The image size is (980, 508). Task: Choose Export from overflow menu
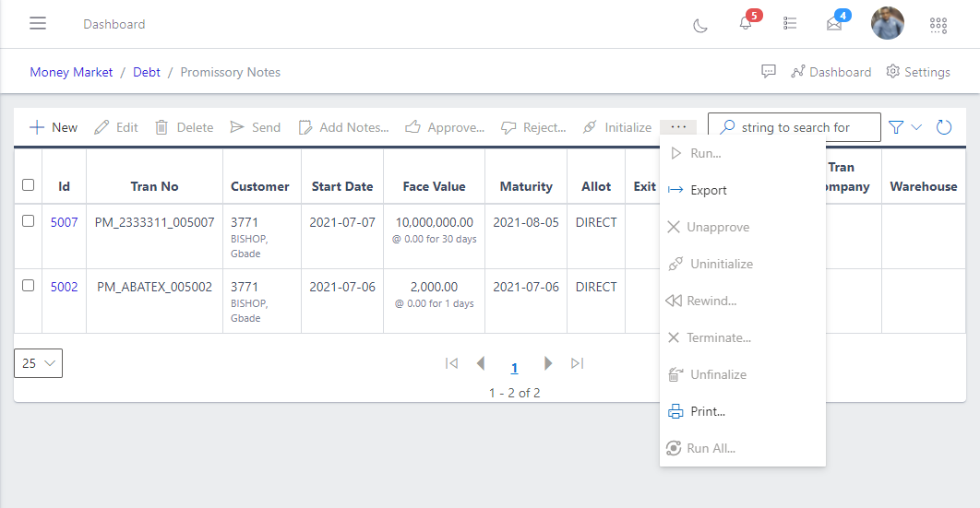tap(743, 190)
